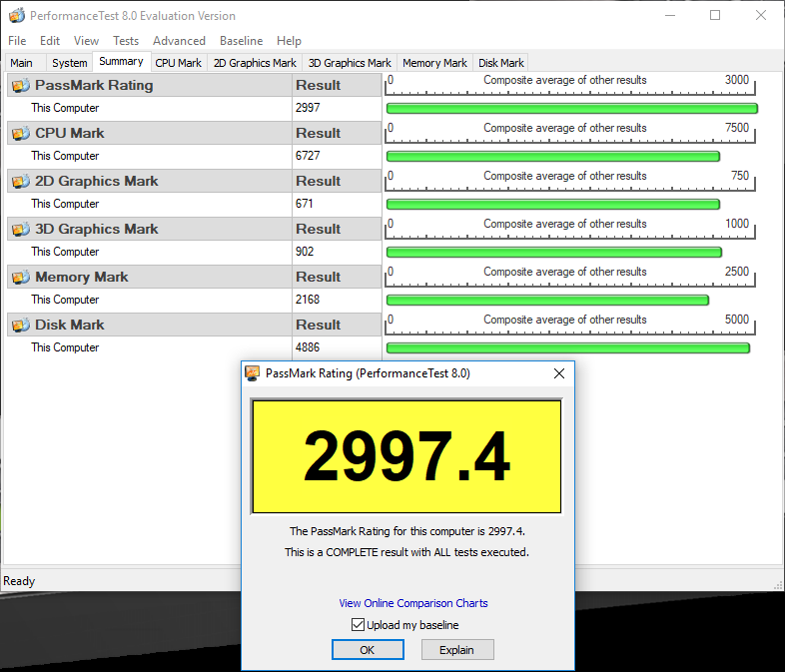Go to the Disk Mark tab
Screen dimensions: 785x672
501,63
